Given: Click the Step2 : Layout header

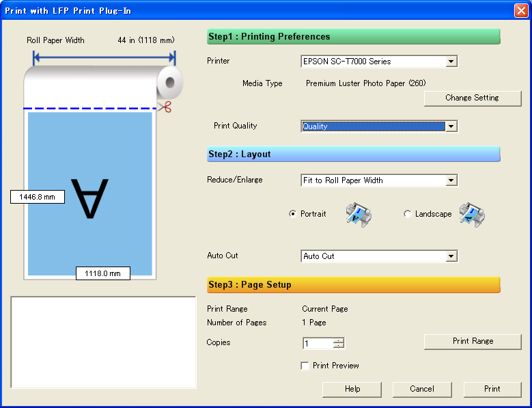Looking at the screenshot, I should [354, 154].
